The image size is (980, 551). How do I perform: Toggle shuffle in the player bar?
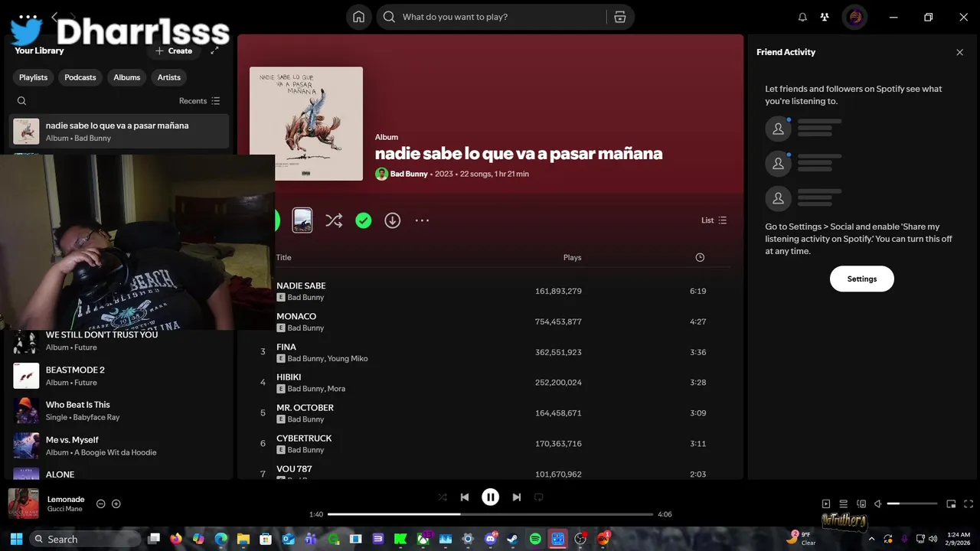coord(443,497)
